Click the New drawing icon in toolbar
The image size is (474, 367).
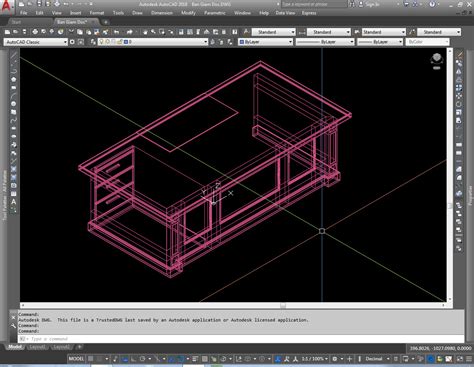[7, 32]
